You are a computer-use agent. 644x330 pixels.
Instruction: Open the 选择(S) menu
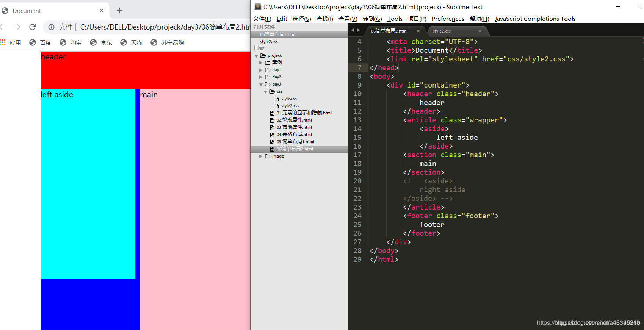(x=302, y=19)
